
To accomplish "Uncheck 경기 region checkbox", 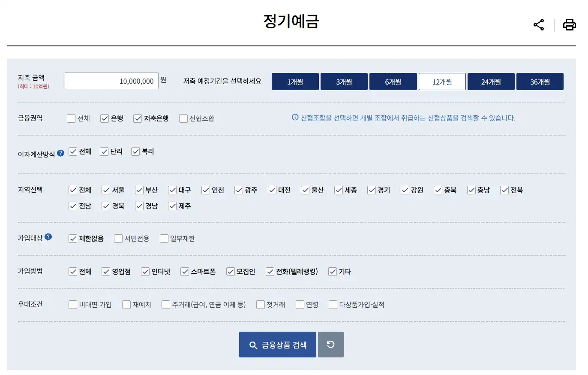I will click(x=372, y=190).
